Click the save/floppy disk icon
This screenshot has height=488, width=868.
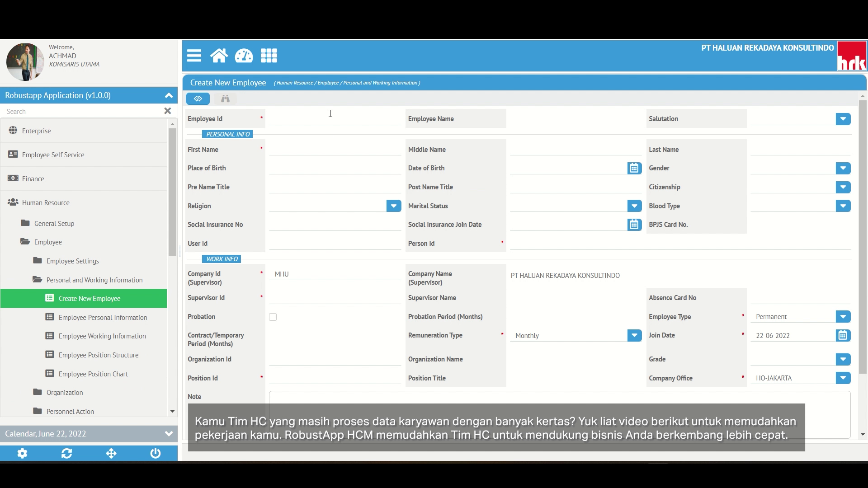(198, 99)
